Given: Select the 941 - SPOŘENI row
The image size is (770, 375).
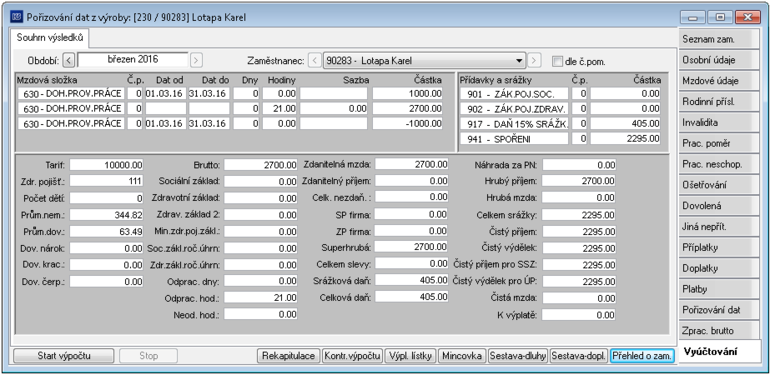Looking at the screenshot, I should (x=561, y=139).
